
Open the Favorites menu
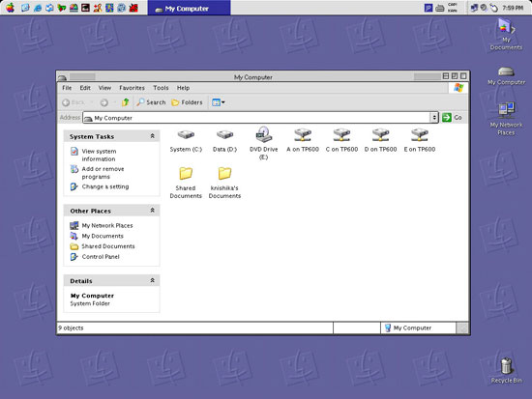pos(132,88)
